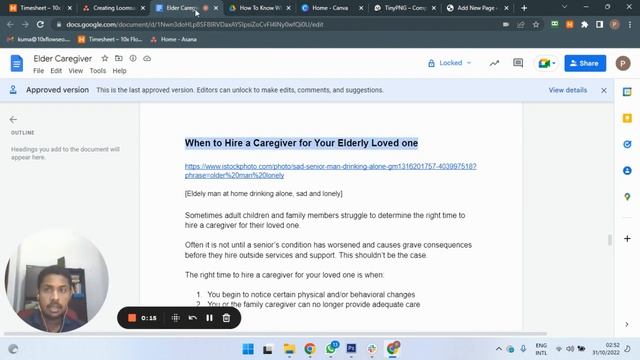Switch to the How To Know browser tab
This screenshot has height=360, width=640.
tap(260, 8)
